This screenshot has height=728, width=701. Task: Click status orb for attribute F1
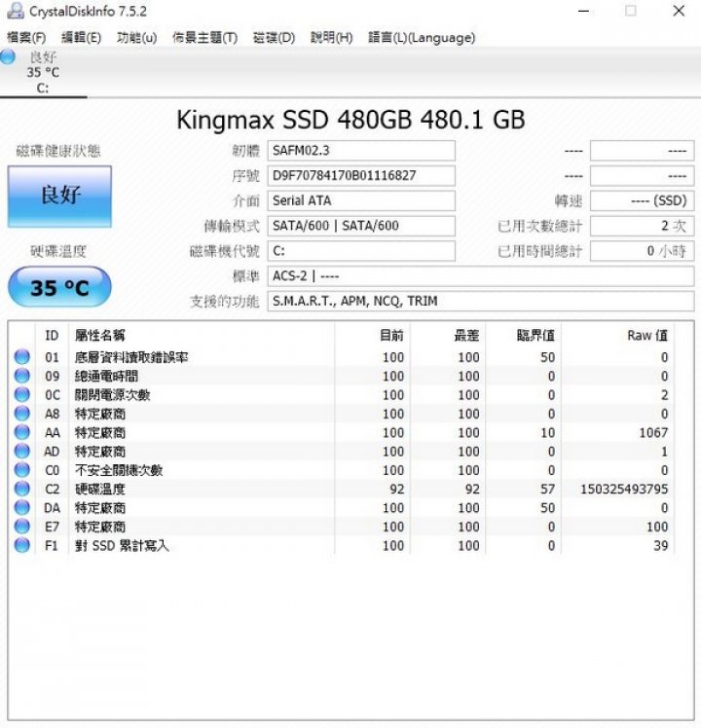tap(21, 545)
